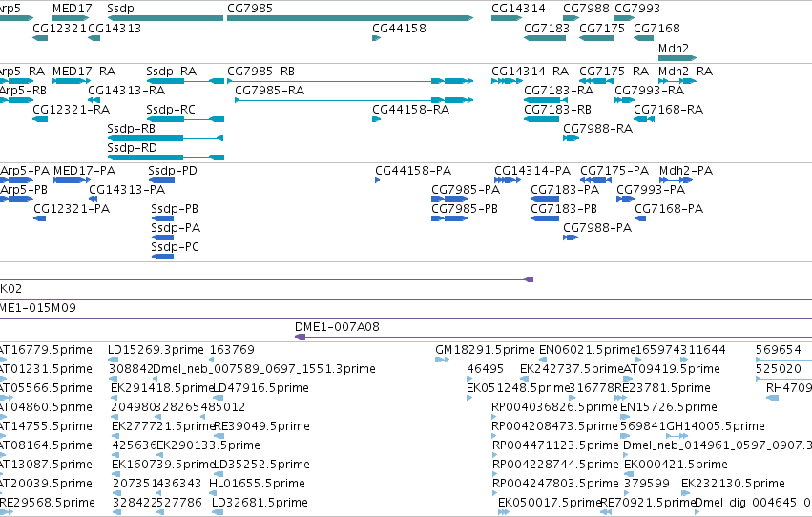Open the CG7985-RB transcript label
The height and width of the screenshot is (517, 812).
click(x=261, y=71)
